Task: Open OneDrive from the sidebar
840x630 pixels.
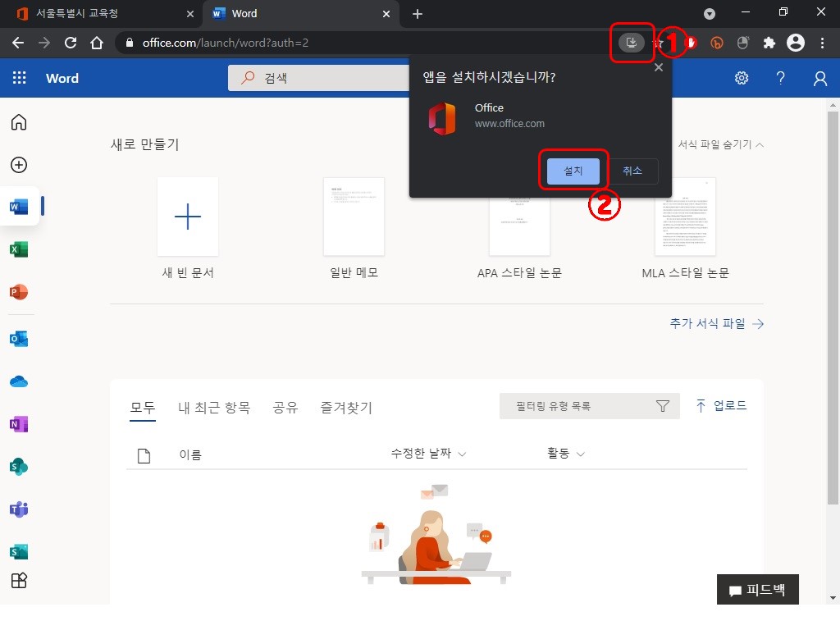Action: (19, 381)
